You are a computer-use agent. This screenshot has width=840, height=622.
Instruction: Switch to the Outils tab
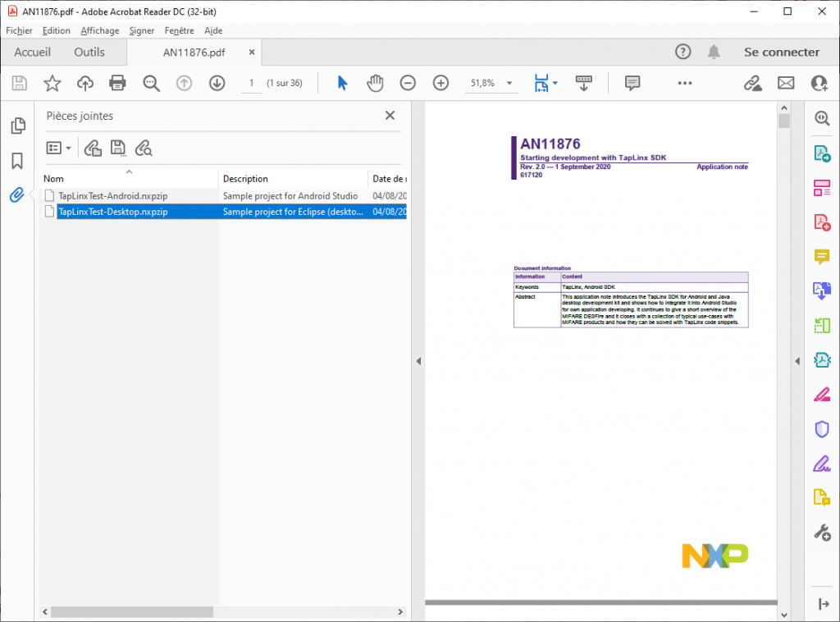[89, 52]
